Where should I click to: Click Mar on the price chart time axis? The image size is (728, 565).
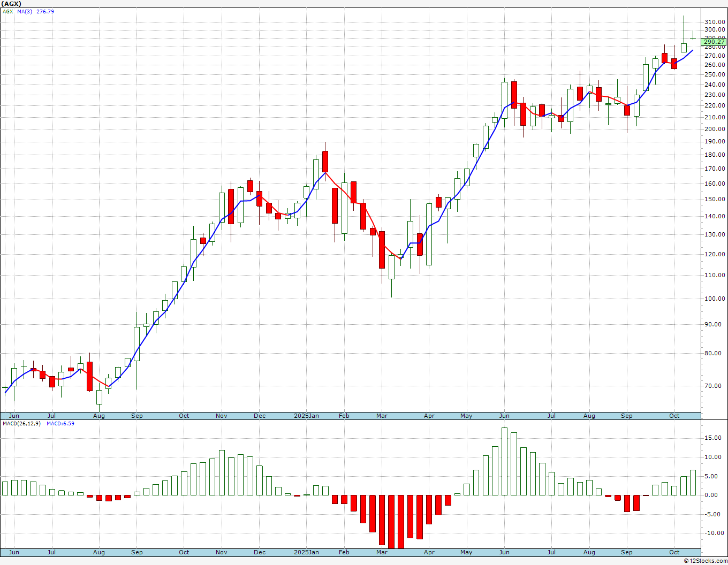(382, 416)
